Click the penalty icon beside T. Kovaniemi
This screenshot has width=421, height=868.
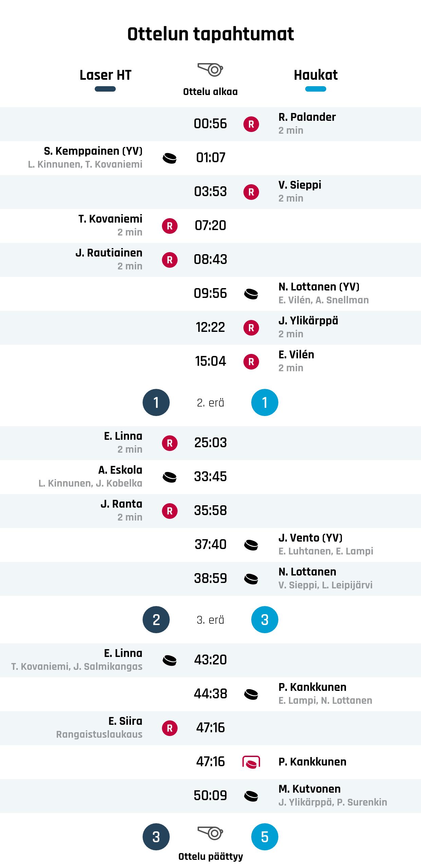[170, 226]
